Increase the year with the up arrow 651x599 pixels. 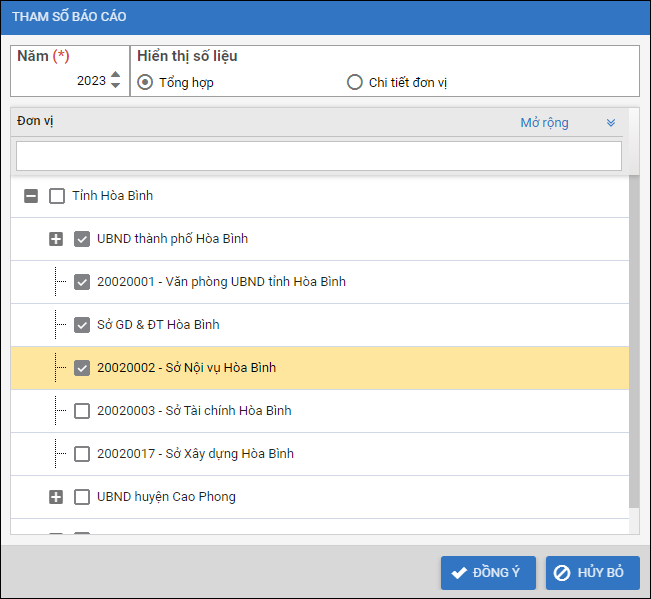click(x=115, y=75)
